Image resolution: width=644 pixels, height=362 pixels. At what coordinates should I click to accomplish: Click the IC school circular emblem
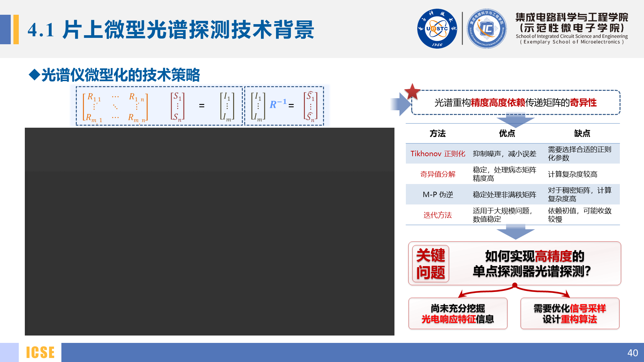(x=487, y=29)
